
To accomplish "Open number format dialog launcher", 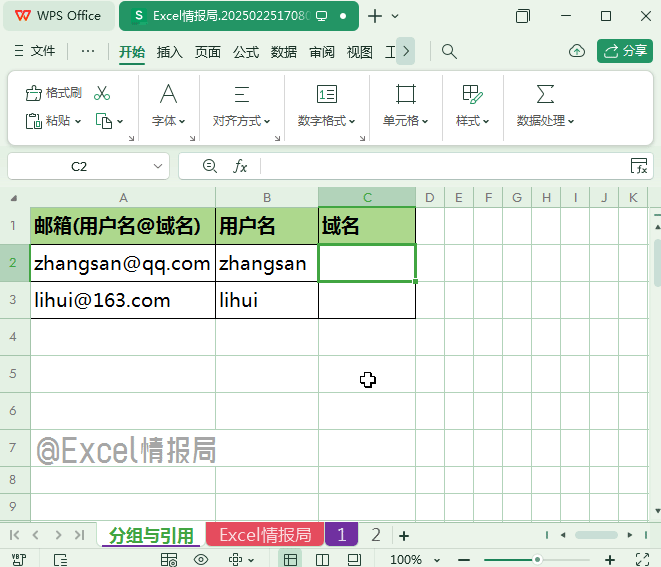I will click(362, 138).
